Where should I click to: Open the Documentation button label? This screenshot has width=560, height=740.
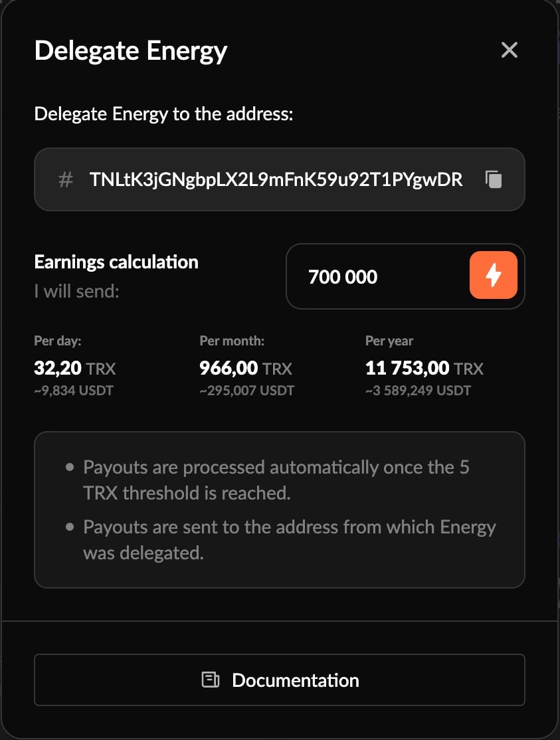pyautogui.click(x=295, y=680)
